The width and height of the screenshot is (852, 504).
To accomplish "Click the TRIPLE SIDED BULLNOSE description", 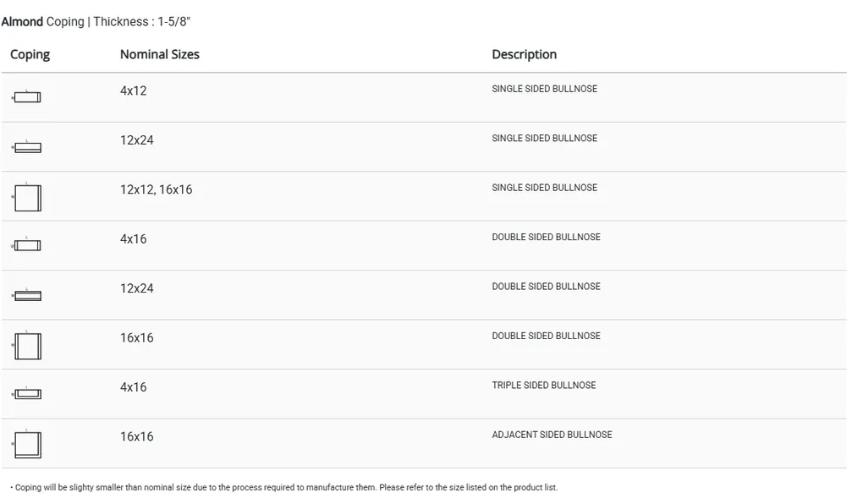I will pyautogui.click(x=543, y=386).
